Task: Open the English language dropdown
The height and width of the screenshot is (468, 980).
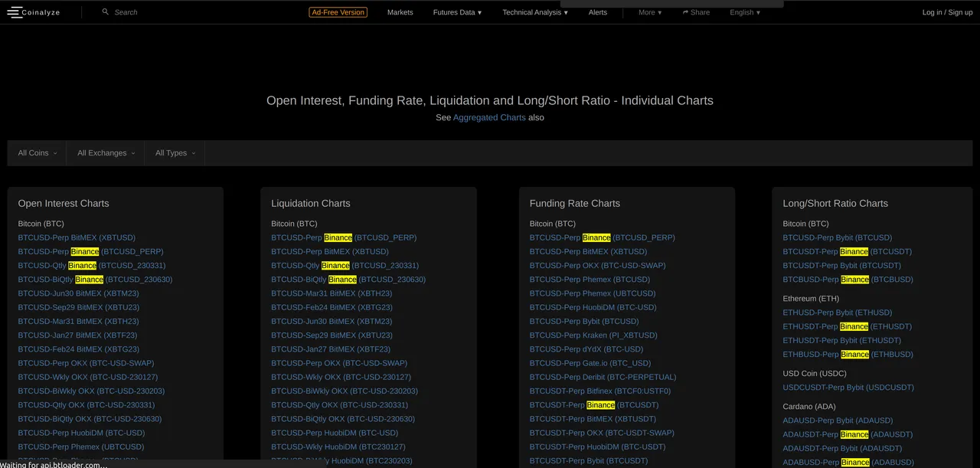Action: [x=745, y=12]
